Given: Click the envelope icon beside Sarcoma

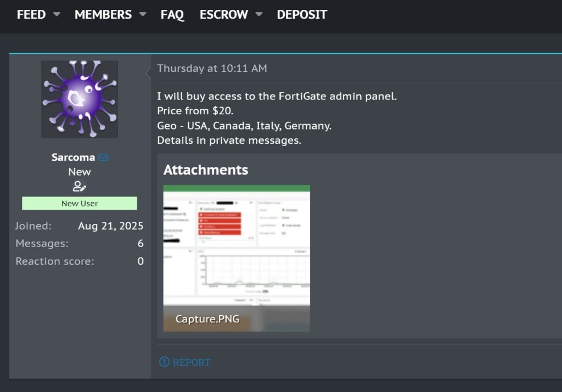Looking at the screenshot, I should point(103,158).
